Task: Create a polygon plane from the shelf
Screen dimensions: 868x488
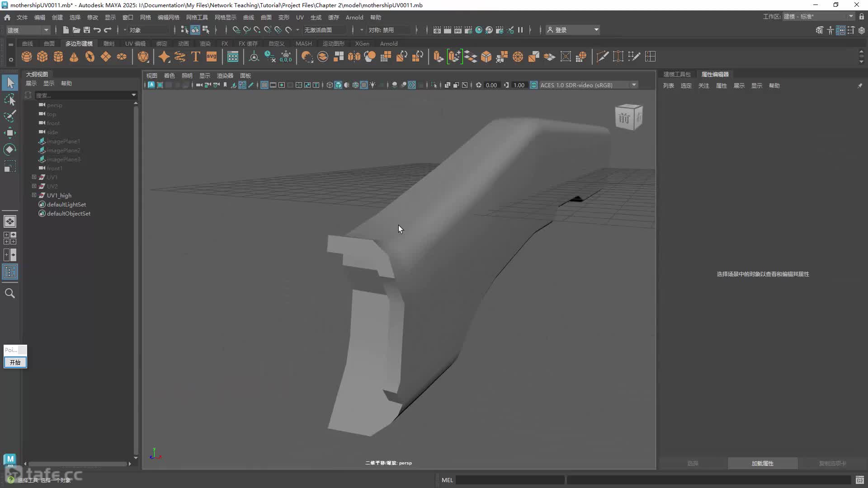Action: [106, 56]
